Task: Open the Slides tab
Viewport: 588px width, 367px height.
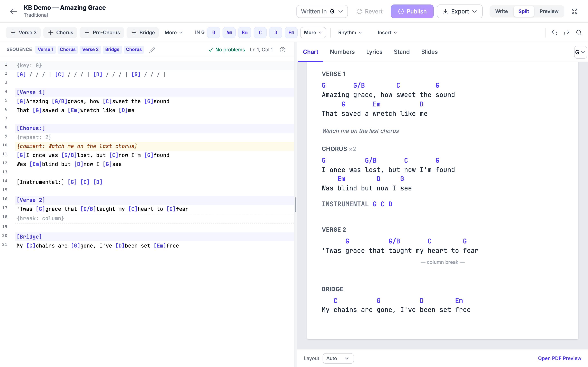Action: coord(429,52)
